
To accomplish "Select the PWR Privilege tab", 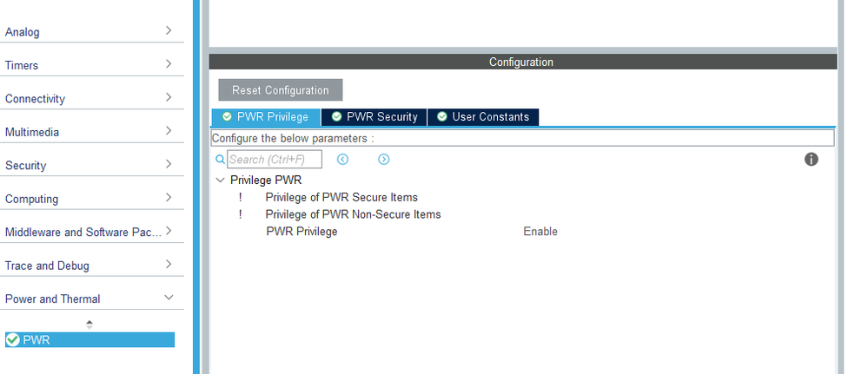I will pos(266,117).
